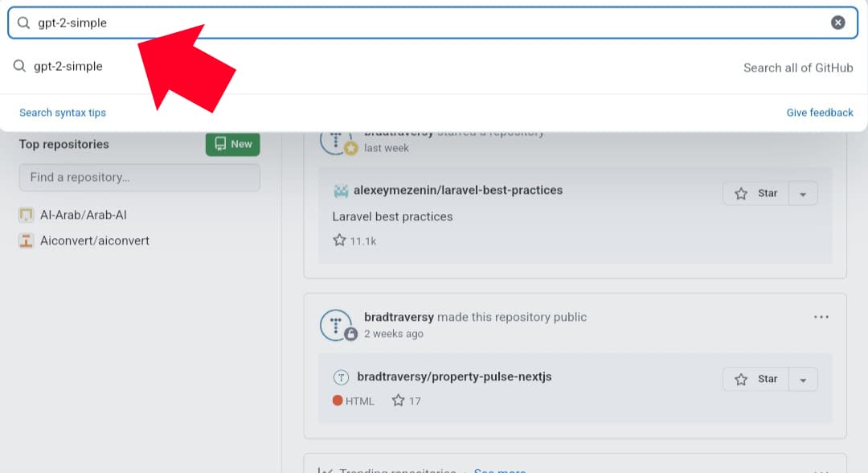868x473 pixels.
Task: Open the three-dot menu on the bradtraversy feed card
Action: (821, 317)
